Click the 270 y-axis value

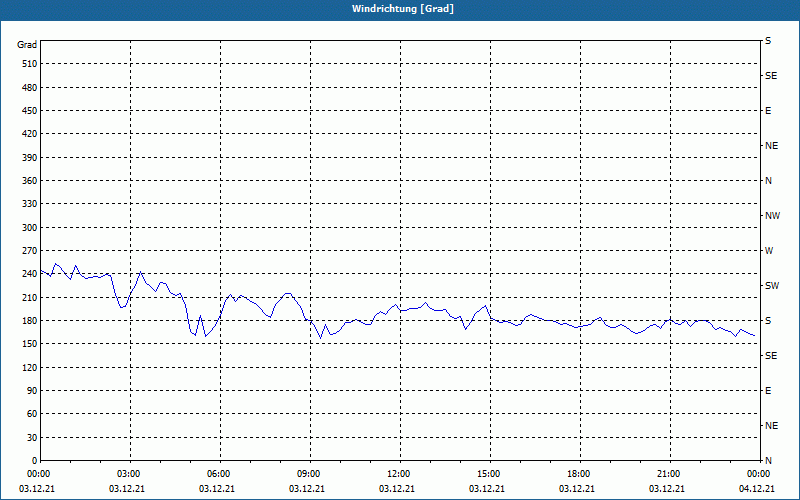click(30, 251)
